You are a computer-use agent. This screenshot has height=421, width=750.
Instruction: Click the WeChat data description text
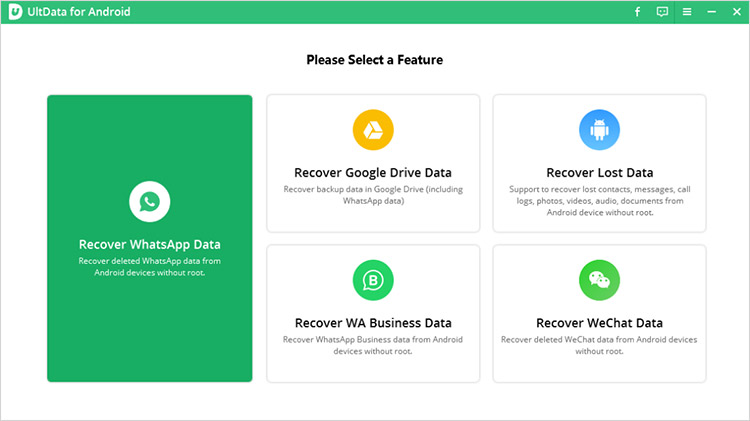click(x=599, y=345)
